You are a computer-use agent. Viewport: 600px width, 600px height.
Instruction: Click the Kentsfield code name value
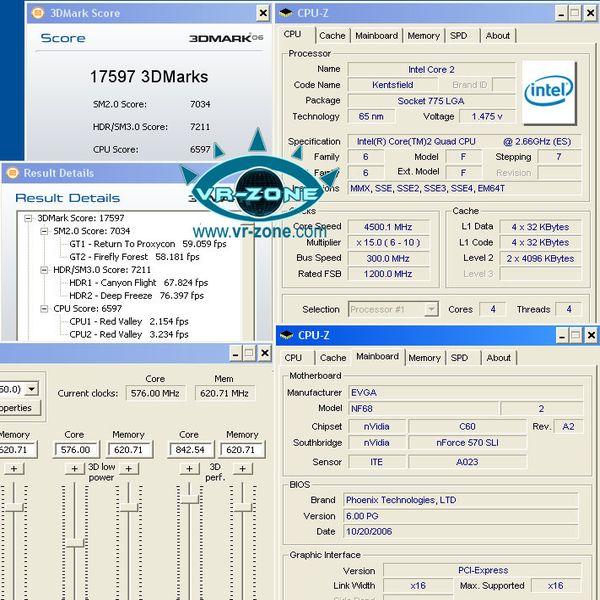coord(393,85)
